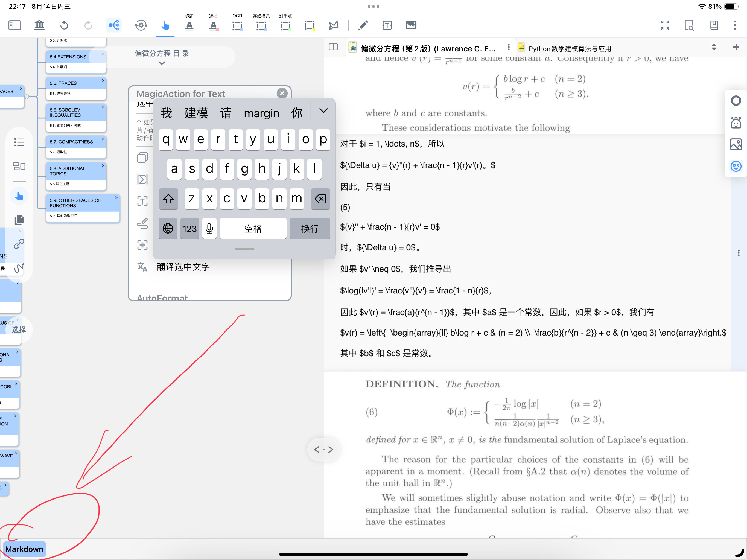Add a new document tab with plus
The image size is (747, 560).
(x=736, y=47)
